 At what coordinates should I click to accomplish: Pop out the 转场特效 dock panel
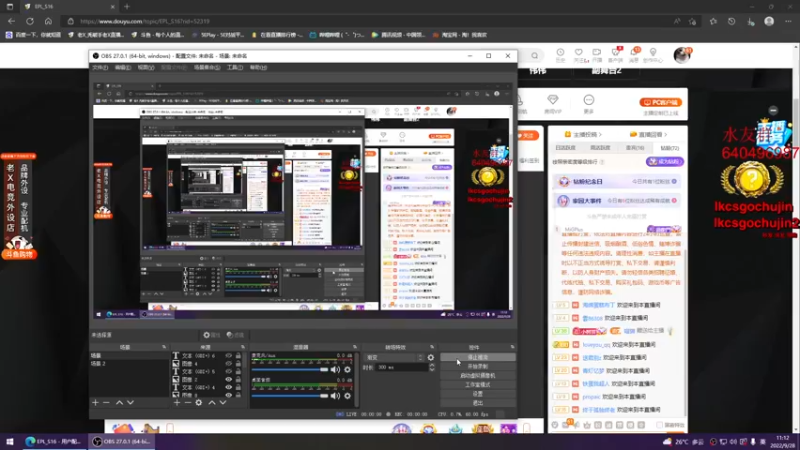point(432,347)
